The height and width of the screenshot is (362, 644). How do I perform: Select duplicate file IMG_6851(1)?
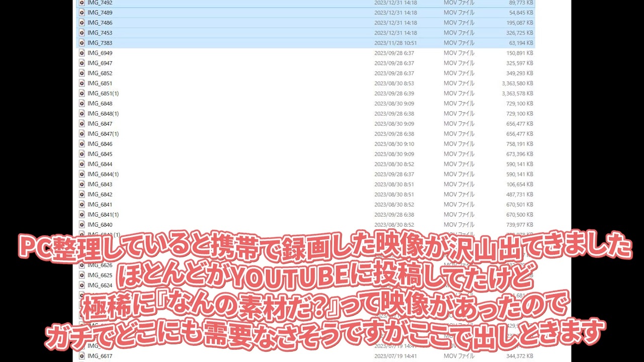103,93
